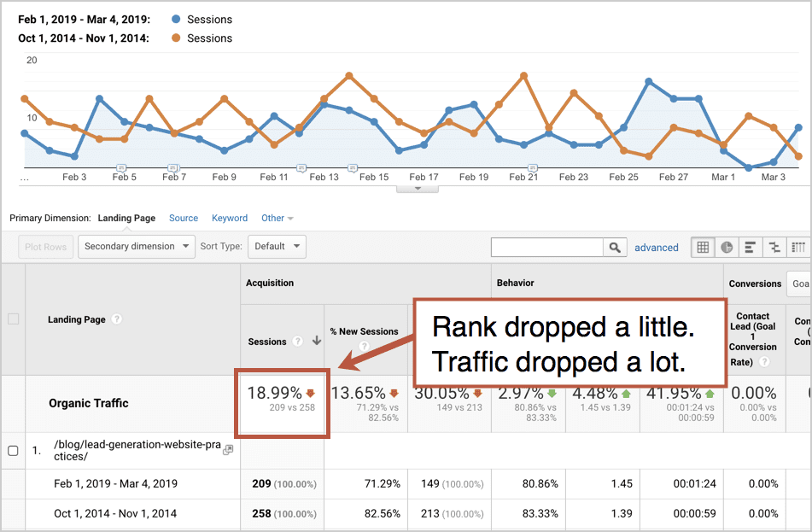
Task: Toggle select-all checkbox in table header
Action: [x=14, y=319]
